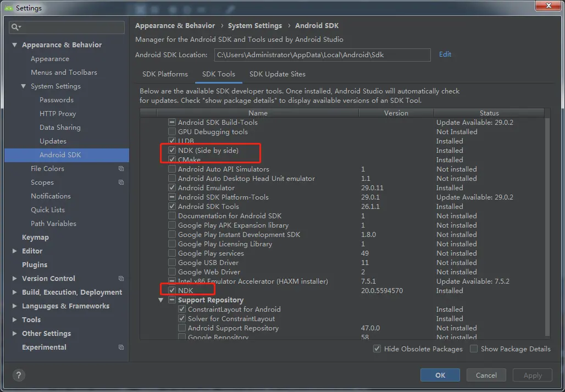The width and height of the screenshot is (565, 392).
Task: Expand the Version Control section
Action: tap(14, 279)
